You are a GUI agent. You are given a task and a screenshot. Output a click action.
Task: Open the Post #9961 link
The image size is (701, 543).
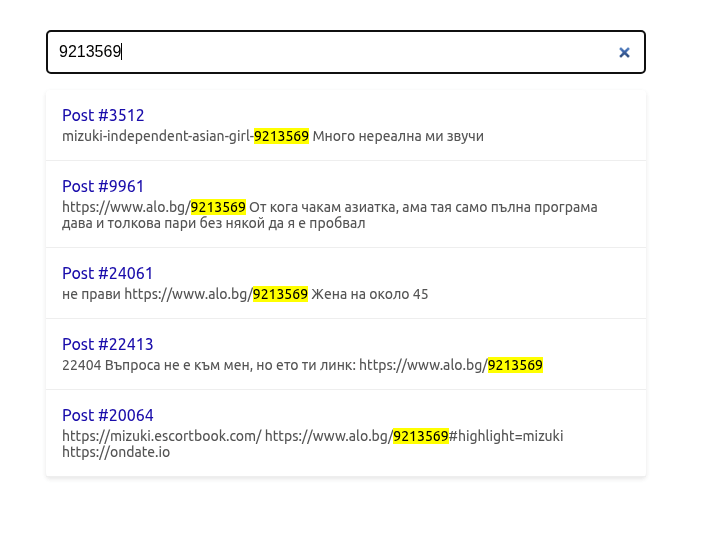coord(103,186)
